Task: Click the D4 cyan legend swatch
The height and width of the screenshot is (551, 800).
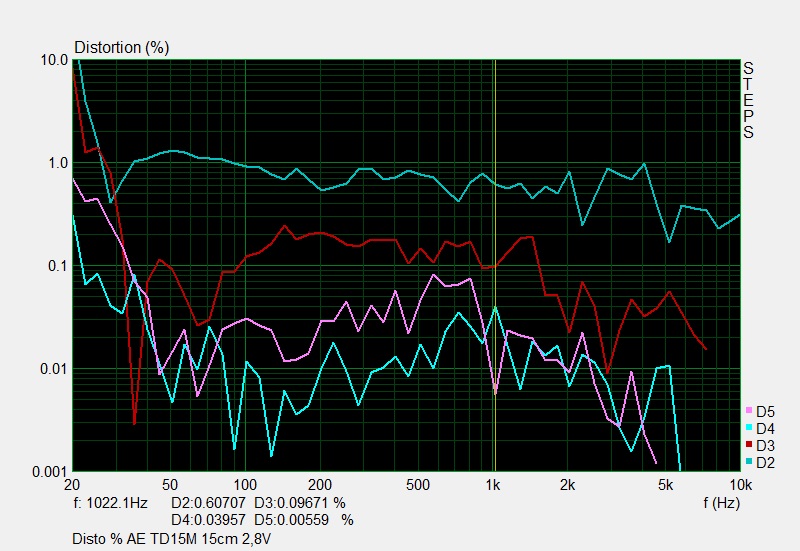Action: pyautogui.click(x=748, y=428)
